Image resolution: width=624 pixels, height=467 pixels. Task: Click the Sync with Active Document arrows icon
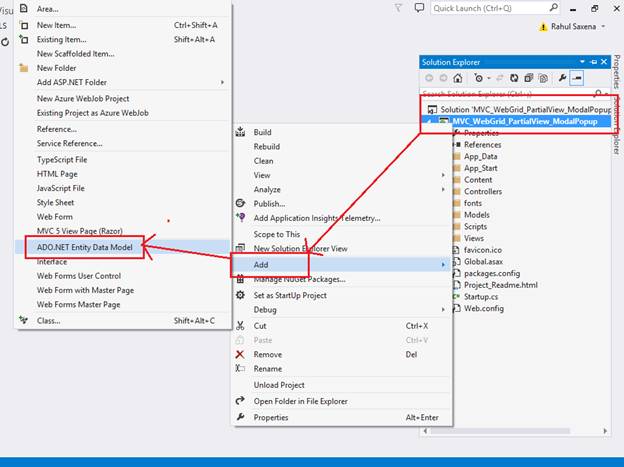coord(500,78)
